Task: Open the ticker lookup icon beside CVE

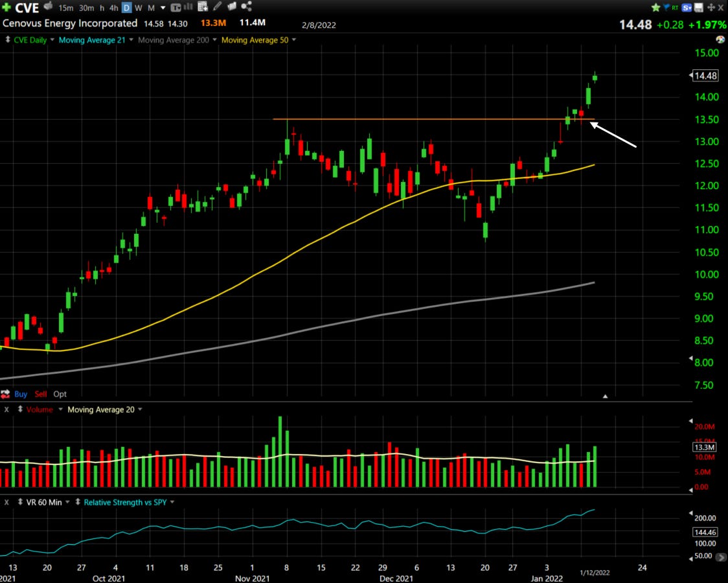Action: [x=49, y=6]
